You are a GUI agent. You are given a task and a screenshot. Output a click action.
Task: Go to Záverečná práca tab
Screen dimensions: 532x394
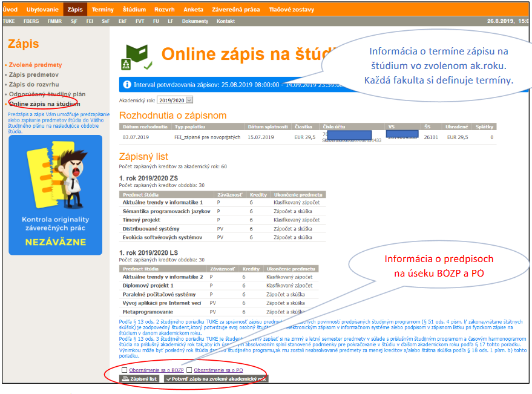[234, 10]
